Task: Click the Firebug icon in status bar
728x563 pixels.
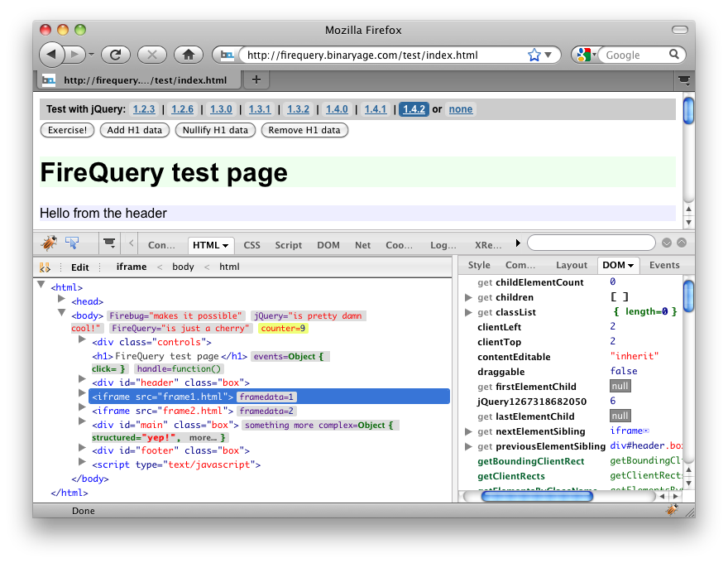Action: click(672, 511)
